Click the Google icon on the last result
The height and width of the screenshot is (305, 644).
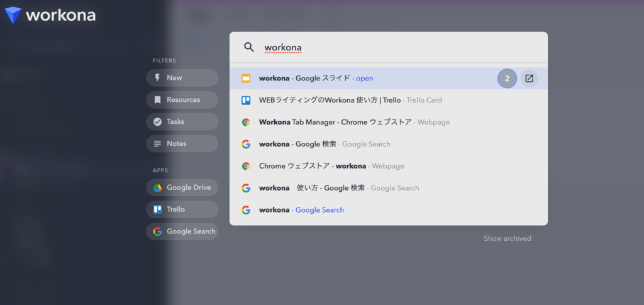(x=246, y=210)
